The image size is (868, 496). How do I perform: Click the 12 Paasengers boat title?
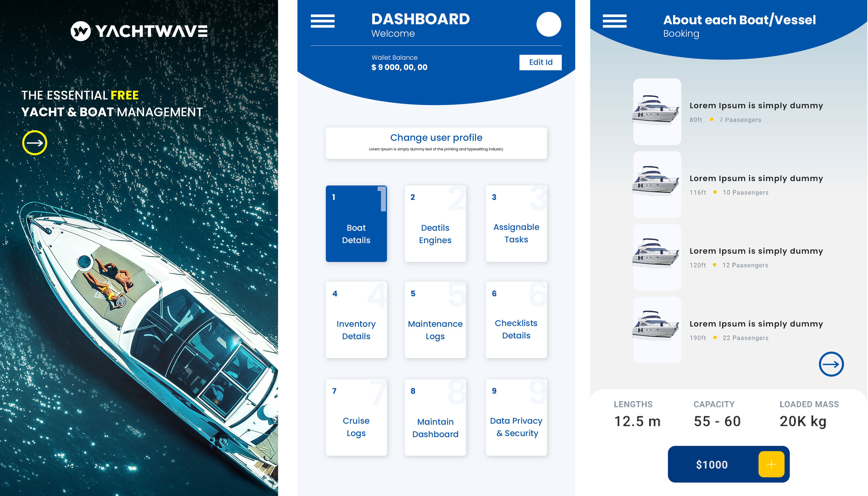[756, 251]
